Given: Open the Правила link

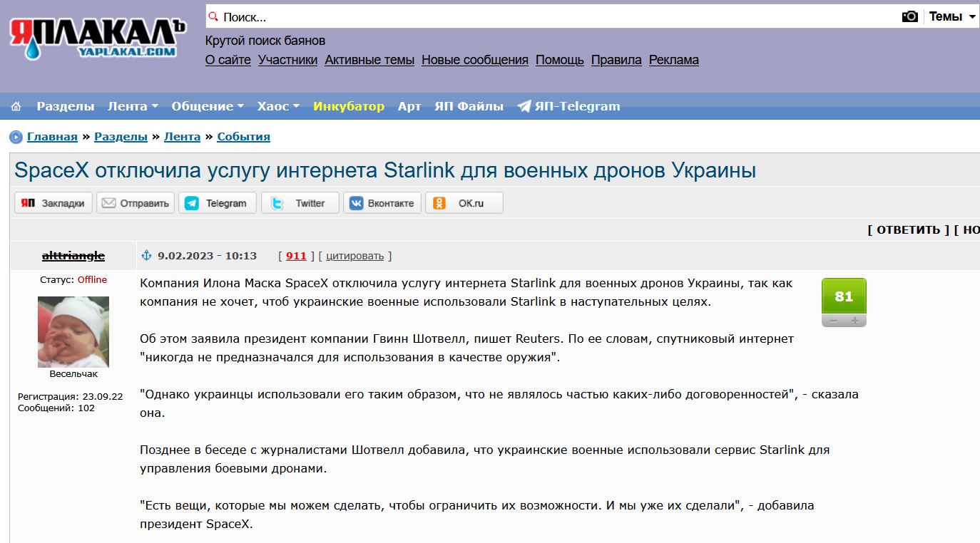Looking at the screenshot, I should point(616,60).
